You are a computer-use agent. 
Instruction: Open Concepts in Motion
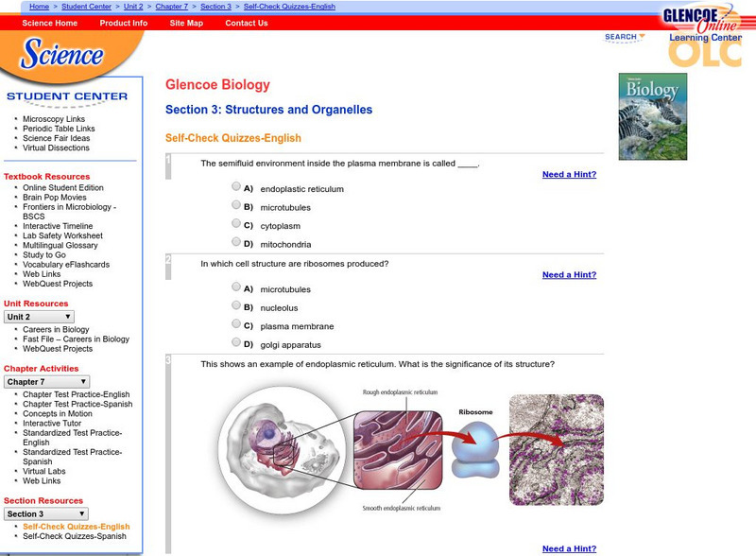(x=58, y=413)
